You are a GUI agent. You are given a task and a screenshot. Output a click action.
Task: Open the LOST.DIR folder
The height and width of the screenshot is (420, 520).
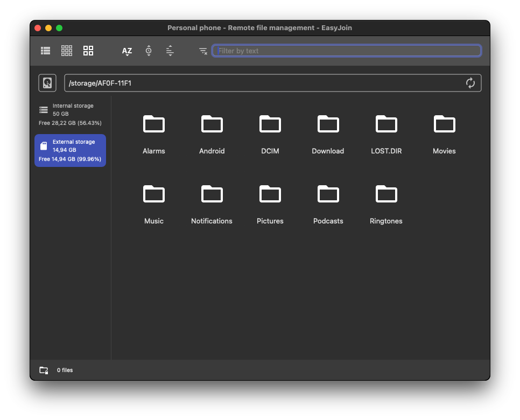pos(387,135)
